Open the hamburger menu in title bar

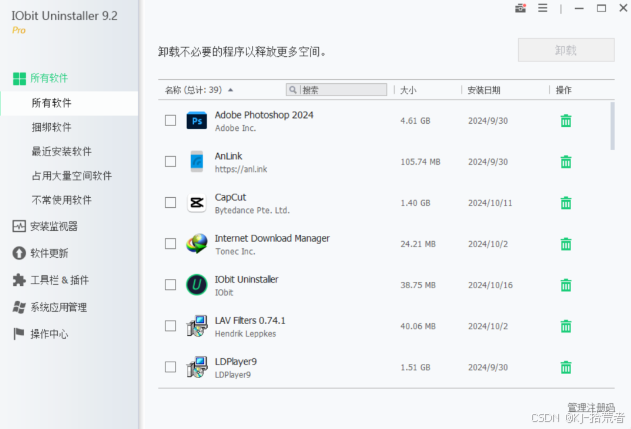coord(542,8)
